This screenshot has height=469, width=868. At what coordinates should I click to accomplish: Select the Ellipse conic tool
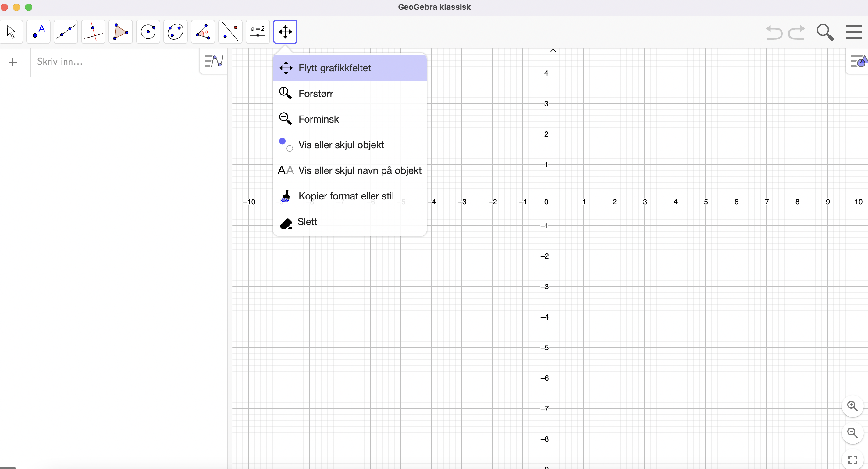(x=175, y=32)
